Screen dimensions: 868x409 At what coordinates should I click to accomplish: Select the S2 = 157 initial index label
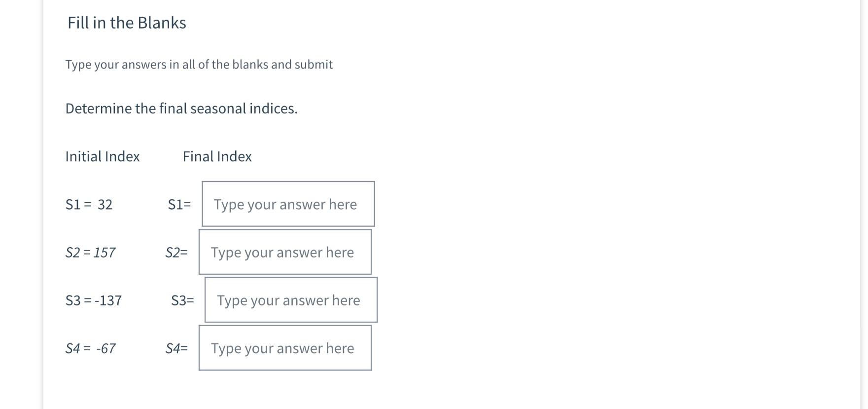91,253
